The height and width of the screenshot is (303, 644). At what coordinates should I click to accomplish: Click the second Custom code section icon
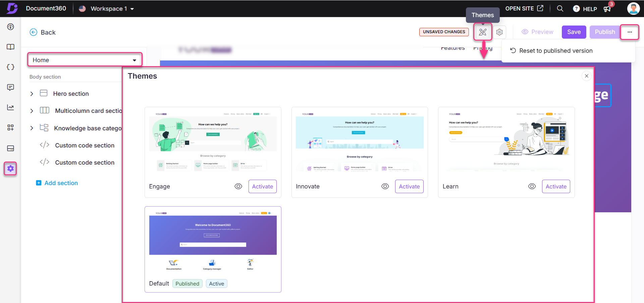[x=45, y=162]
